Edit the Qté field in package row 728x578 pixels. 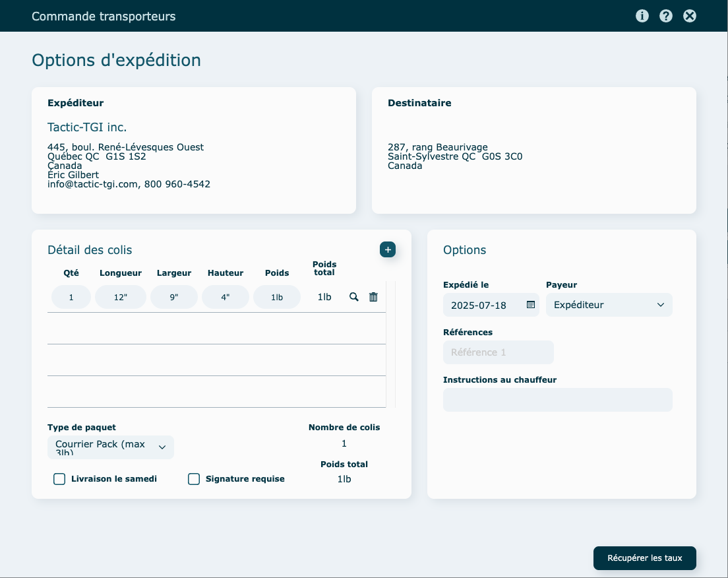coord(71,297)
